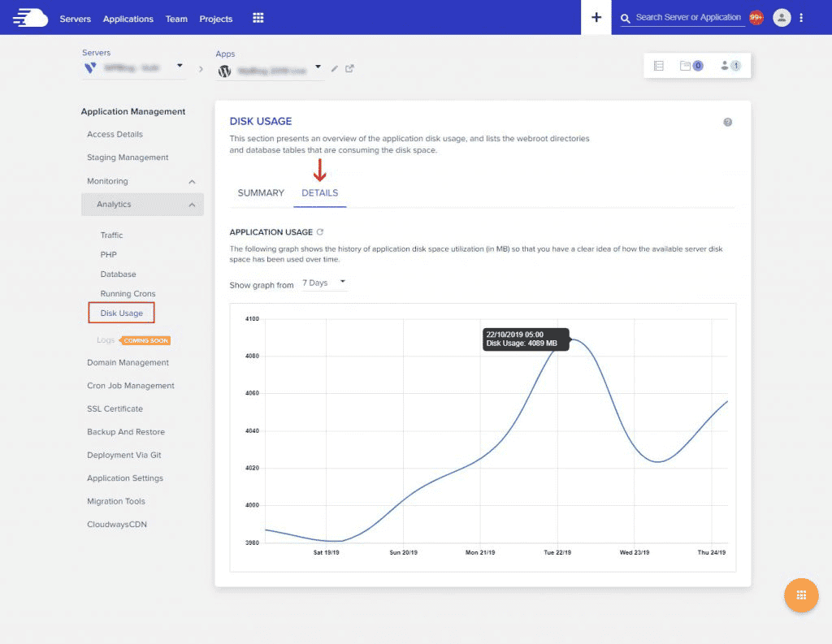This screenshot has height=644, width=832.
Task: Open Traffic analytics
Action: pos(111,235)
